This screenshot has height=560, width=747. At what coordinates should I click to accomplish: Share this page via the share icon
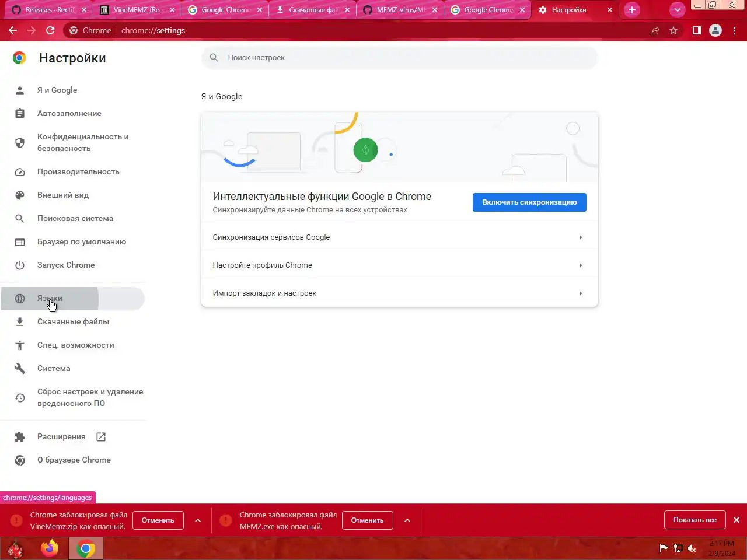pos(655,30)
